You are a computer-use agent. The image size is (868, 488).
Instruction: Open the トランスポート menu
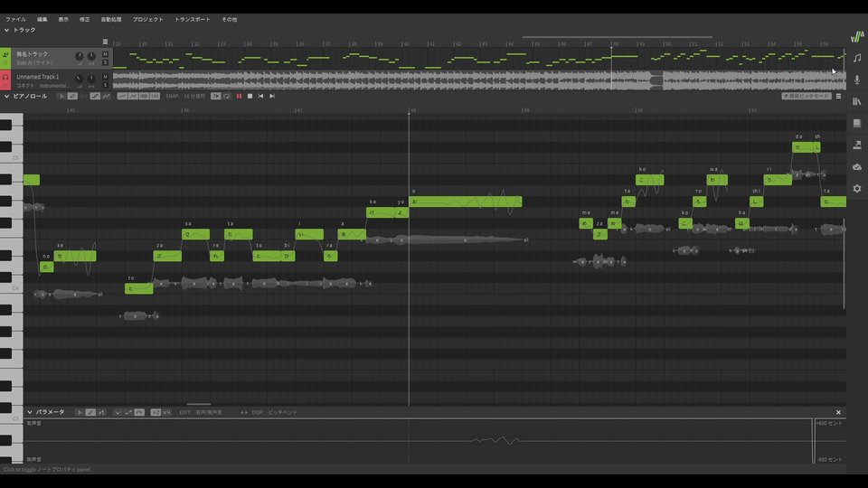192,19
